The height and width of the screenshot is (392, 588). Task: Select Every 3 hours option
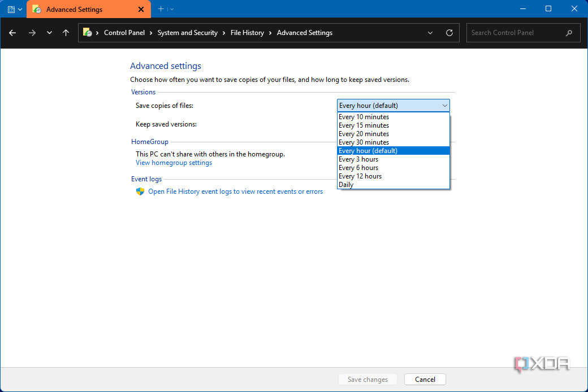point(394,159)
